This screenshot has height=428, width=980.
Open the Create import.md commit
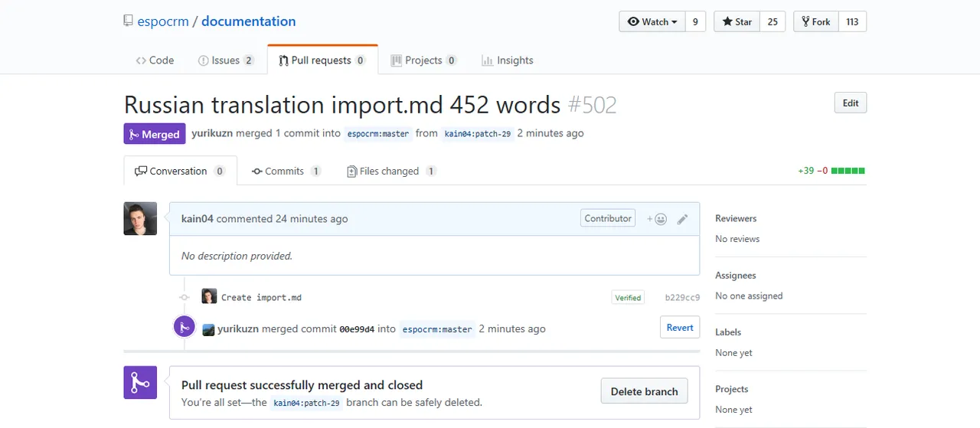tap(261, 297)
